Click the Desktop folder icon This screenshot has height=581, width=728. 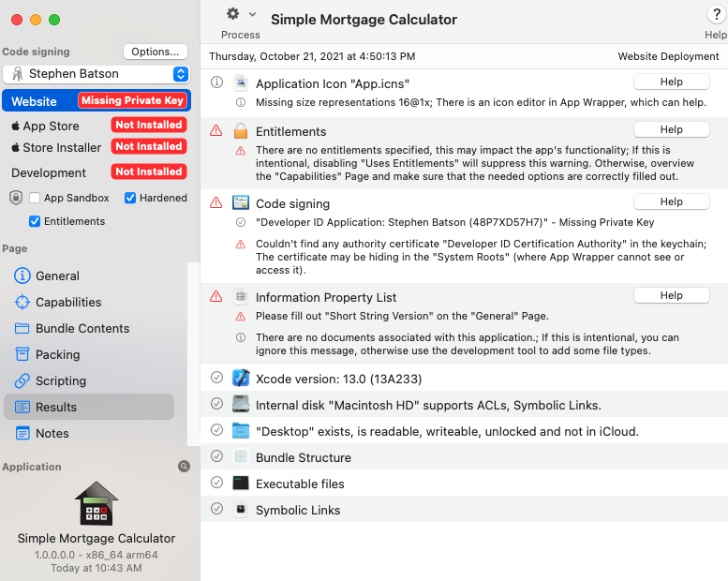(241, 430)
